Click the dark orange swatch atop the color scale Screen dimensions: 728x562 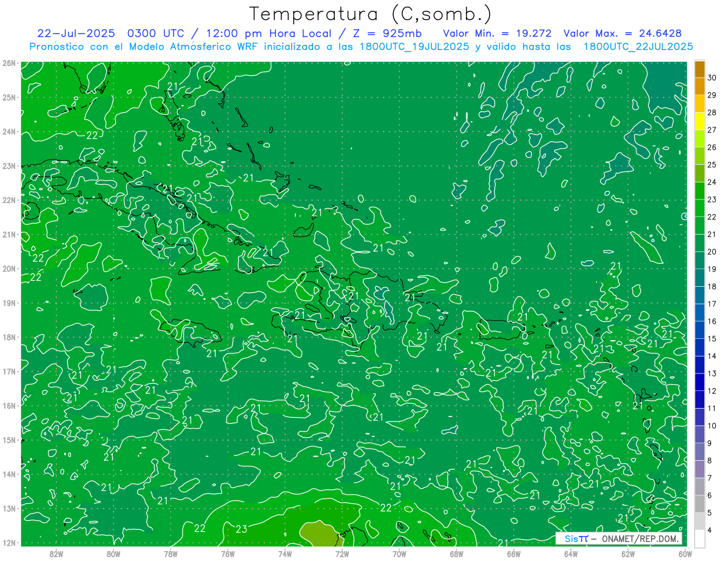tap(699, 69)
